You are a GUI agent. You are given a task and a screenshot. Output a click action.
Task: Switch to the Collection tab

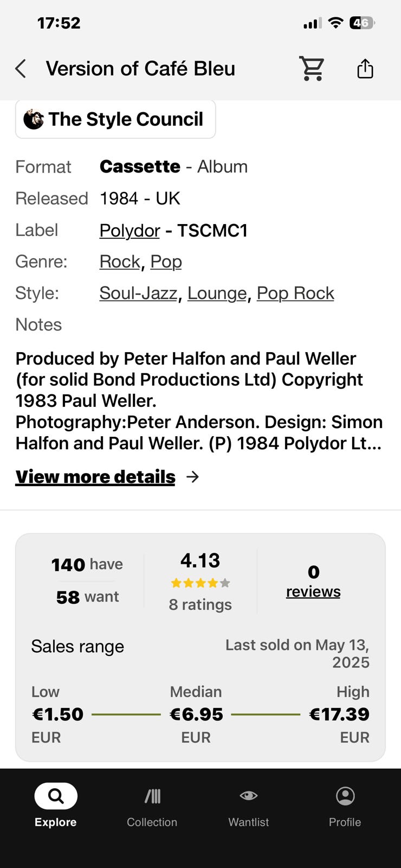152,806
